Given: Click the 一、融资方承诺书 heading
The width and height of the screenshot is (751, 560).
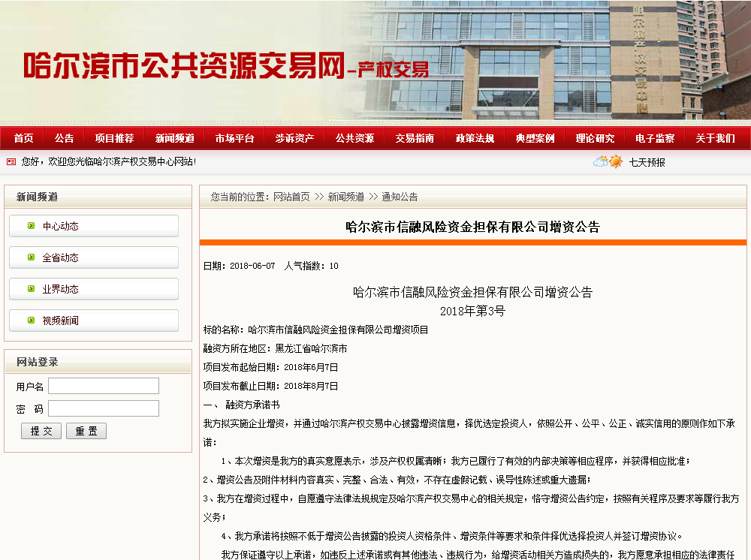Looking at the screenshot, I should point(241,405).
